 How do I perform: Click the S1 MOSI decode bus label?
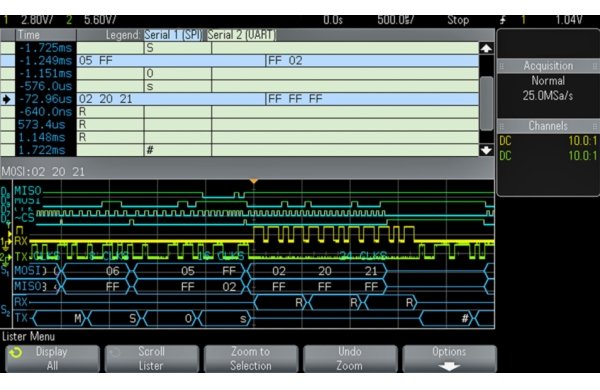coord(27,271)
